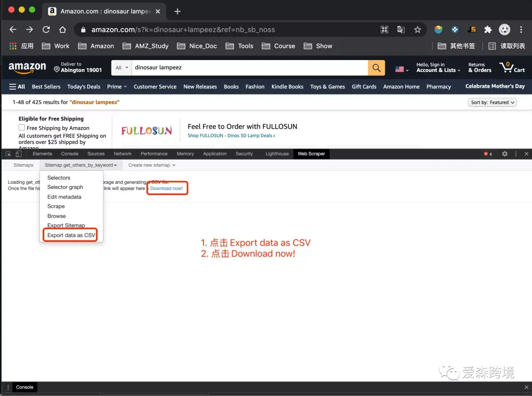Switch to the DevTools Lighthouse tab
The width and height of the screenshot is (532, 396).
[277, 154]
